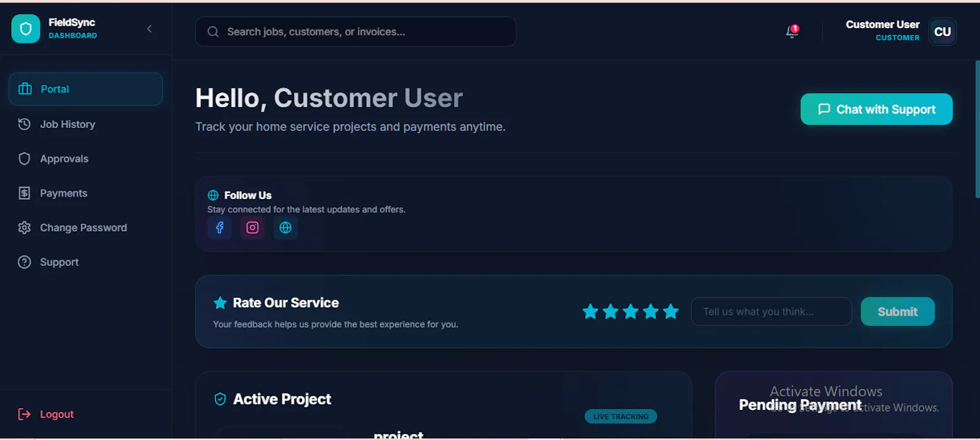Click the Support question mark icon
Screen dimensions: 980x440
(24, 262)
